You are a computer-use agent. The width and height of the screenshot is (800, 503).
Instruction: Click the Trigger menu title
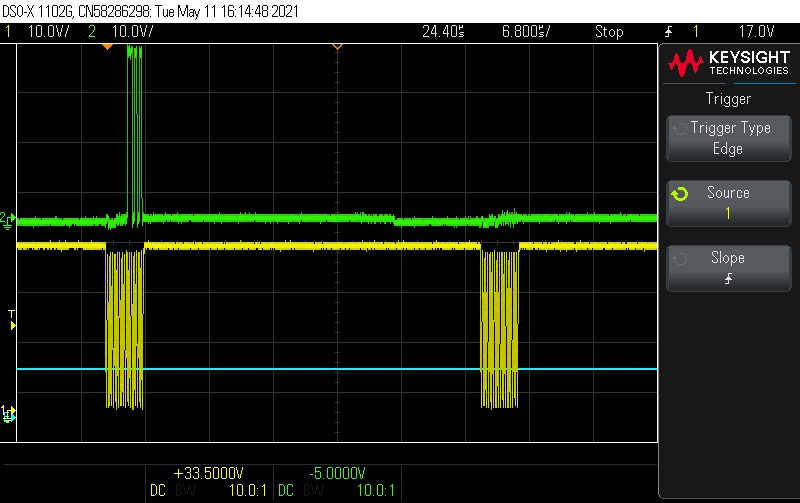tap(728, 98)
